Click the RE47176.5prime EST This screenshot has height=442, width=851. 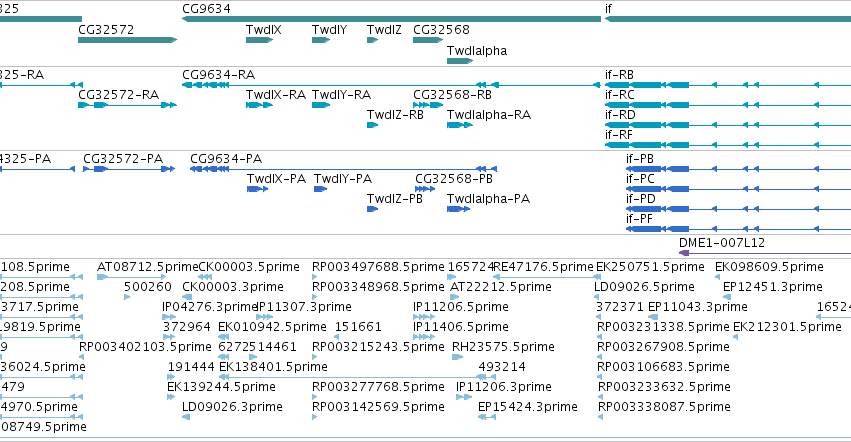pyautogui.click(x=547, y=277)
